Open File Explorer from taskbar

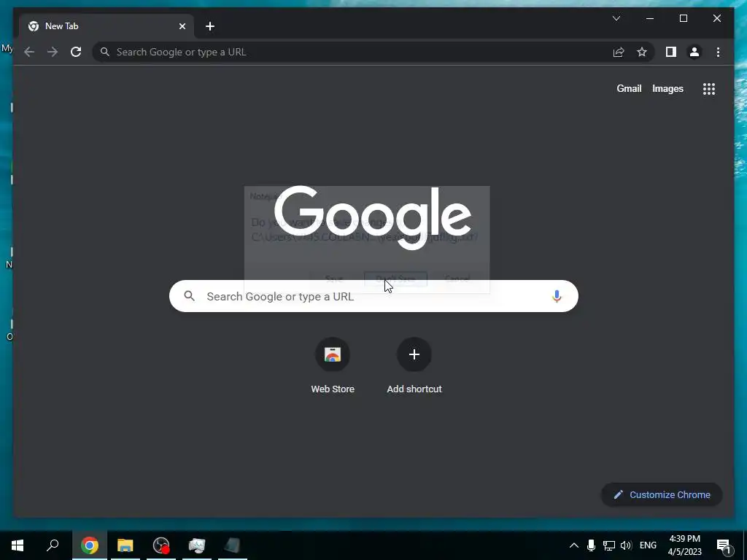[x=125, y=545]
